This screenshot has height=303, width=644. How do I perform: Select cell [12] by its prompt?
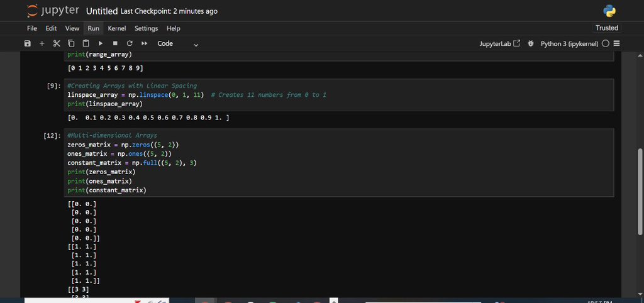pyautogui.click(x=53, y=136)
